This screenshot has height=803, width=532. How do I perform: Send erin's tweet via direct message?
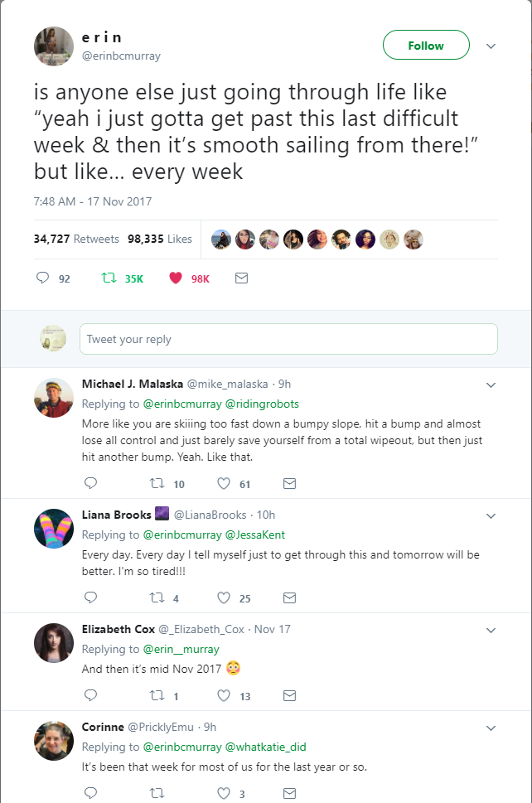click(x=241, y=278)
